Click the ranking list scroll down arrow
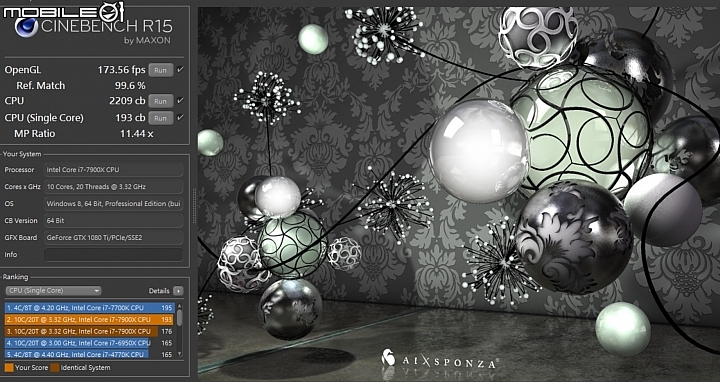Image resolution: width=720 pixels, height=382 pixels. click(180, 354)
